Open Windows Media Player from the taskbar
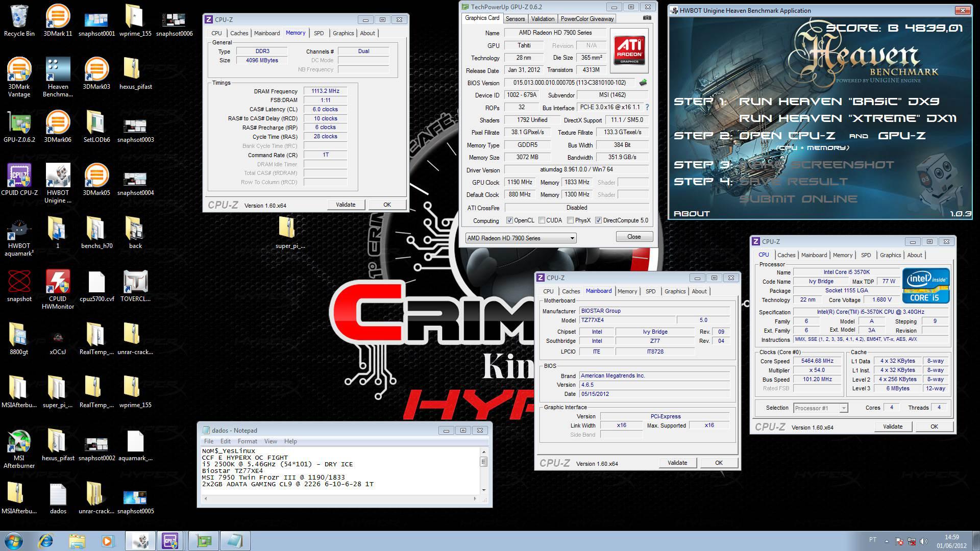Viewport: 980px width, 551px height. coord(108,541)
